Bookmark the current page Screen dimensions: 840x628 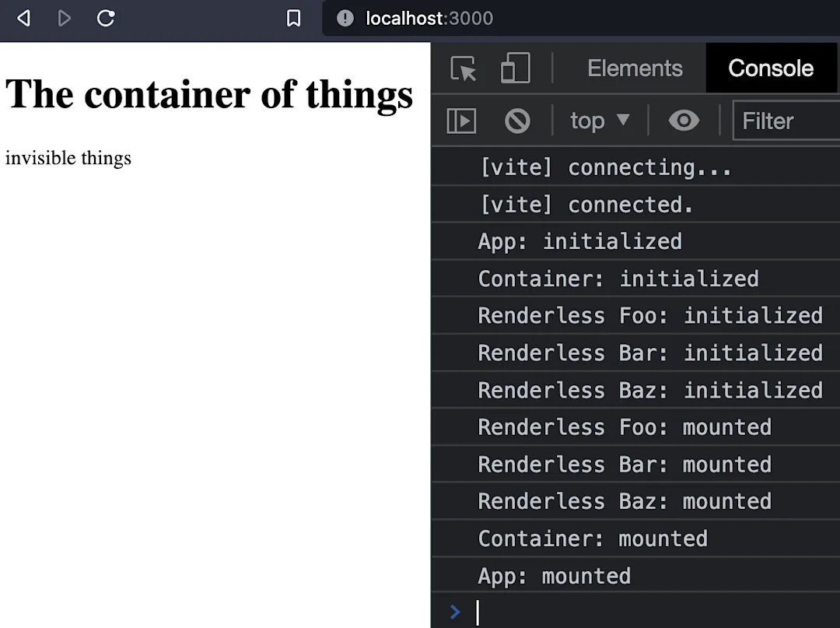293,18
